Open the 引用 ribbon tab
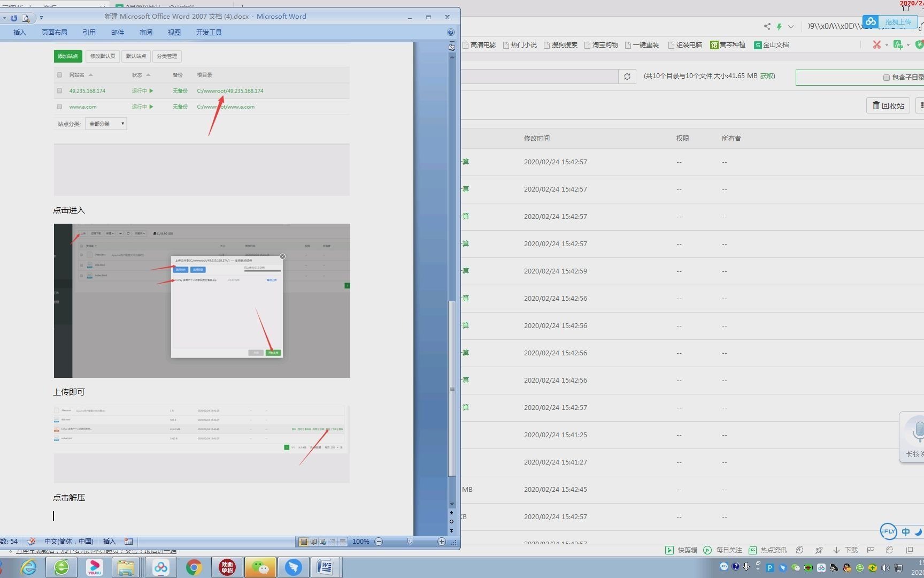The image size is (924, 578). (89, 32)
